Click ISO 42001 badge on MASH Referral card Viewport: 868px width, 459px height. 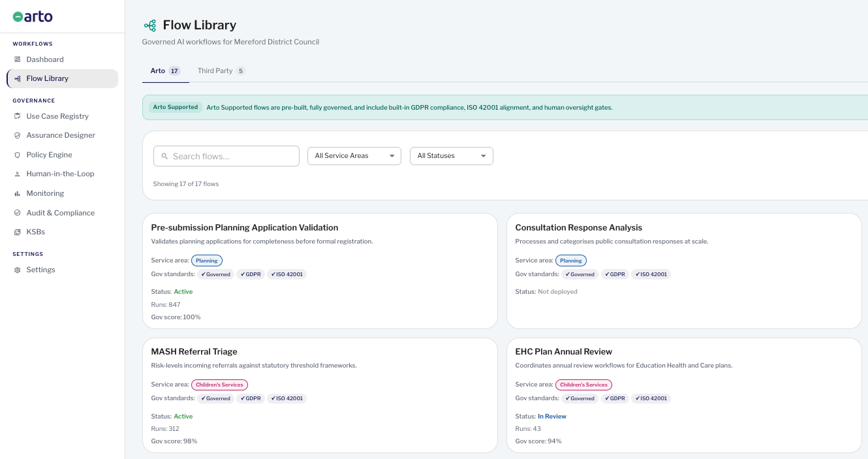click(x=287, y=398)
